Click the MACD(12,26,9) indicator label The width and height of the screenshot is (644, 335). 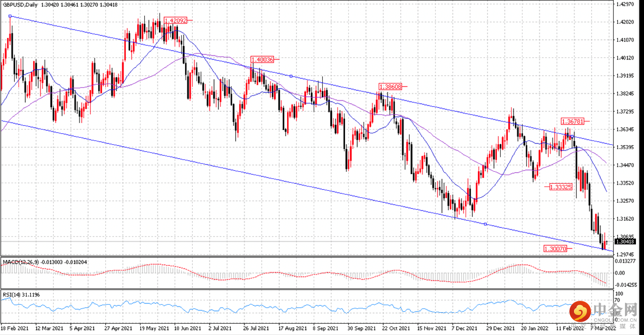[20, 262]
